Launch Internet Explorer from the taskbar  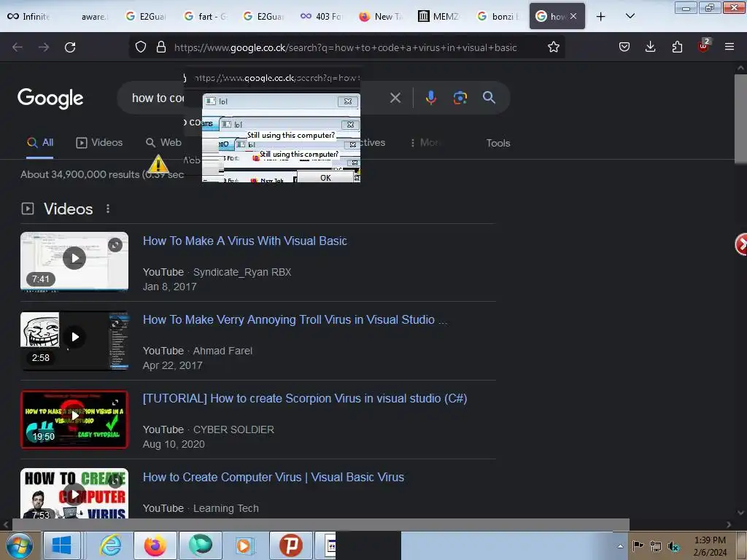tap(111, 545)
